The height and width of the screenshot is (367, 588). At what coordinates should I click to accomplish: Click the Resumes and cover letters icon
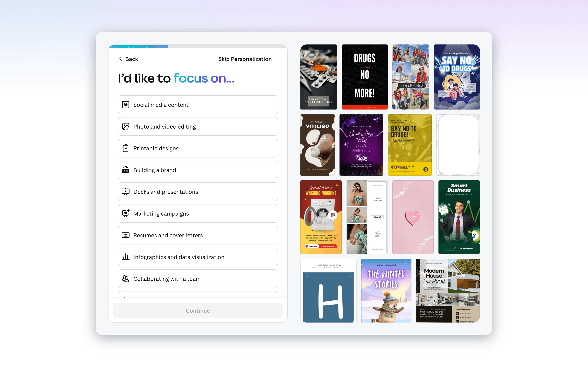125,235
